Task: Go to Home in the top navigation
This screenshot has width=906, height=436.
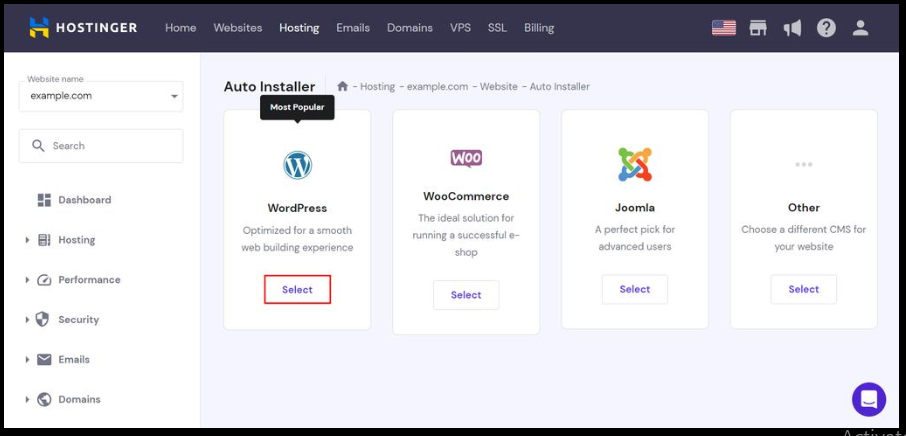Action: click(x=180, y=28)
